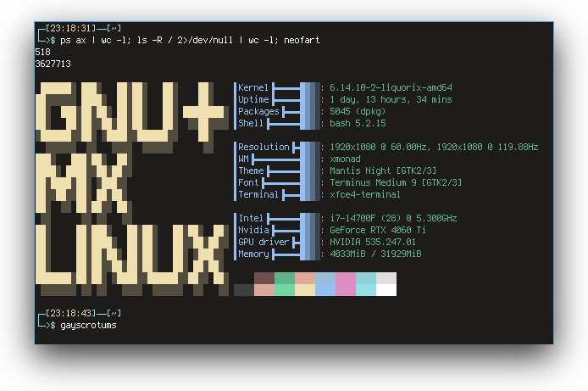
Task: Click the GPU value GeForce RTX 4060 Ti
Action: pos(378,230)
